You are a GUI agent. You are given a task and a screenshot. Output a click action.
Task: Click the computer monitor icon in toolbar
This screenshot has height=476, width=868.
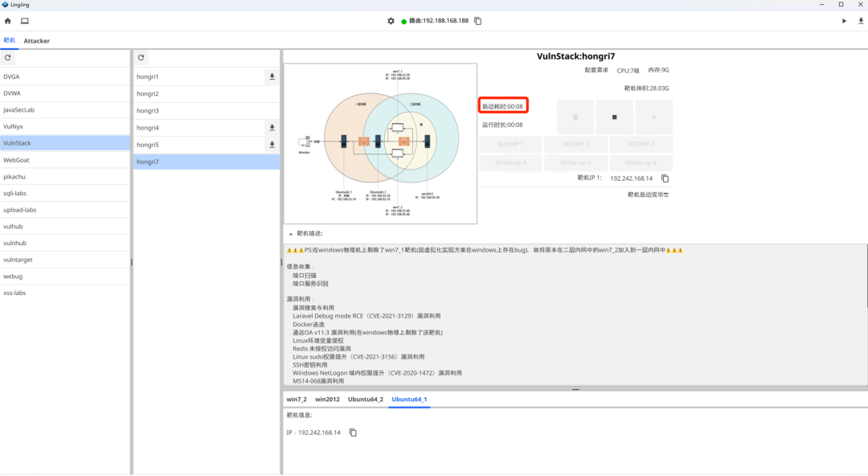[x=25, y=21]
